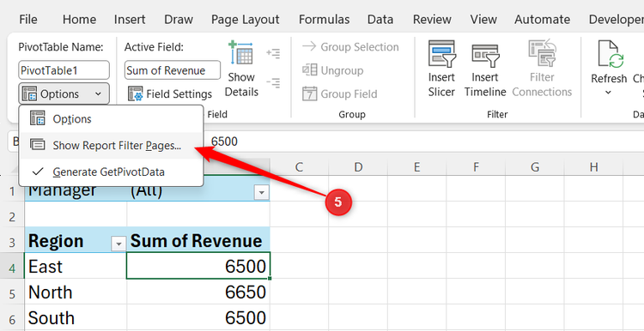
Task: Open the Page Layout tab
Action: click(x=246, y=19)
